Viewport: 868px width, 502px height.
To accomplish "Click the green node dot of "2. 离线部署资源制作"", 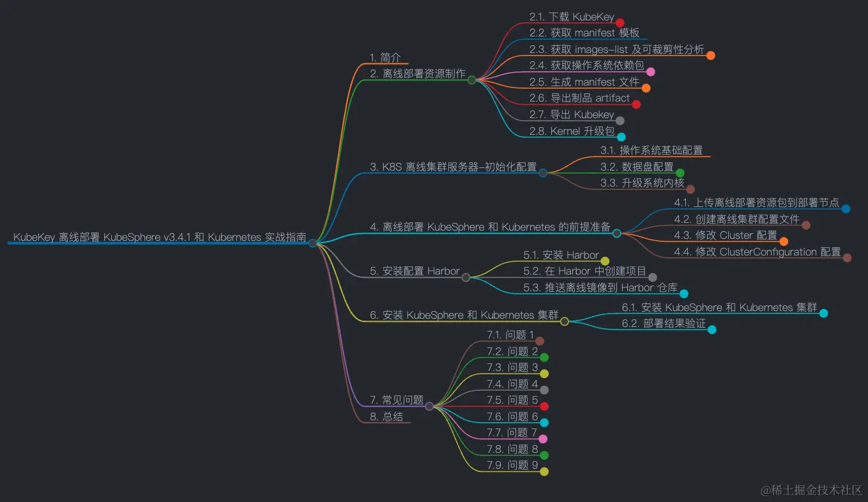I will click(471, 79).
